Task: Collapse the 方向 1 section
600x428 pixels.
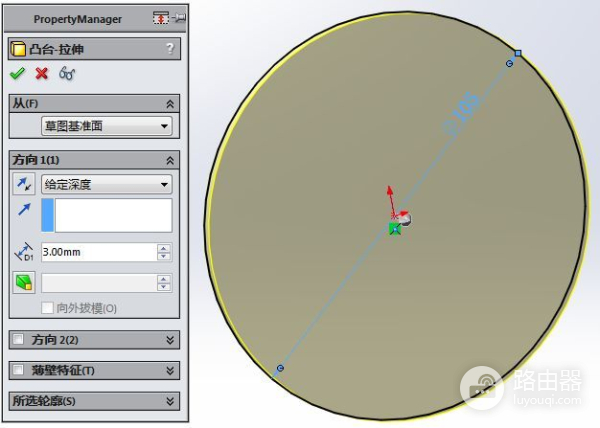Action: click(170, 160)
